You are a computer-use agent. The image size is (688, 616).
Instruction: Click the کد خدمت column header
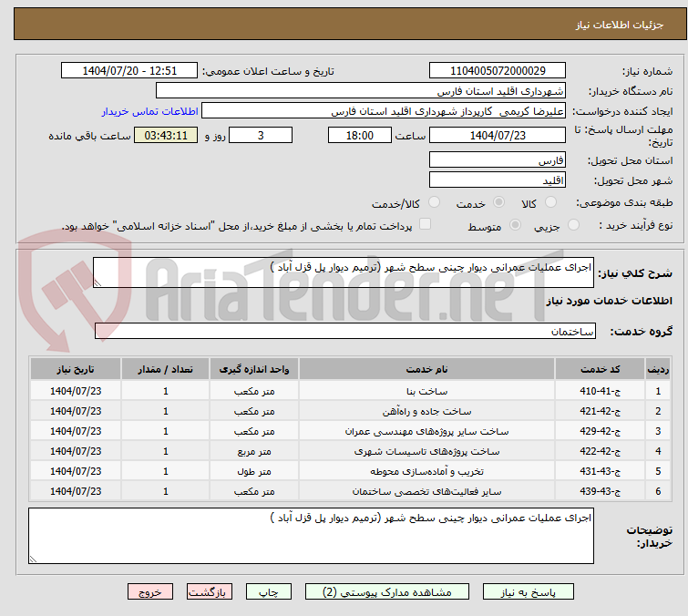600,369
